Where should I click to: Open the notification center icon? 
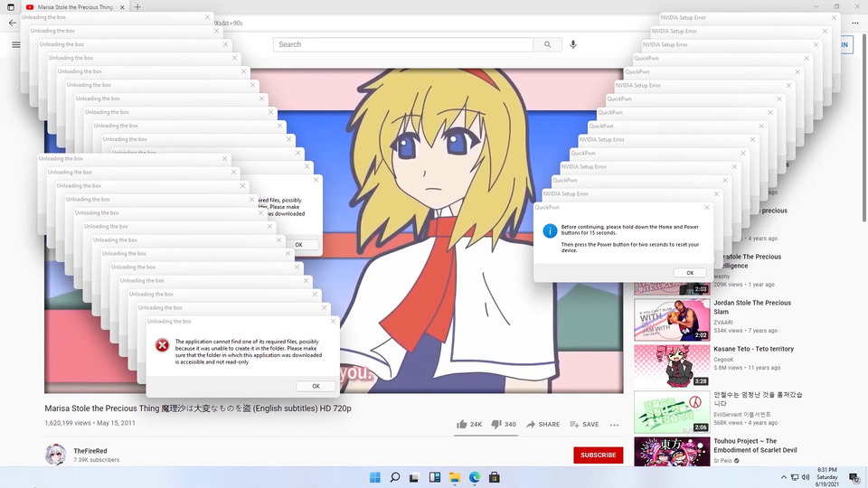[x=854, y=478]
